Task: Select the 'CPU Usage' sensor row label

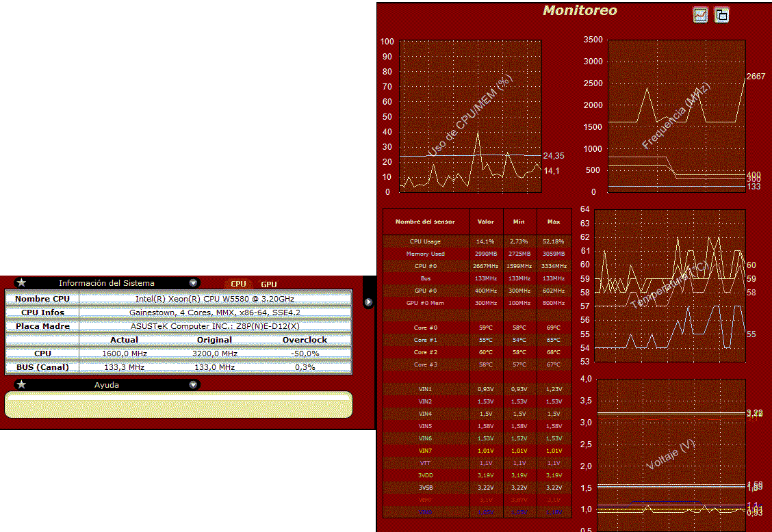Action: pyautogui.click(x=426, y=241)
